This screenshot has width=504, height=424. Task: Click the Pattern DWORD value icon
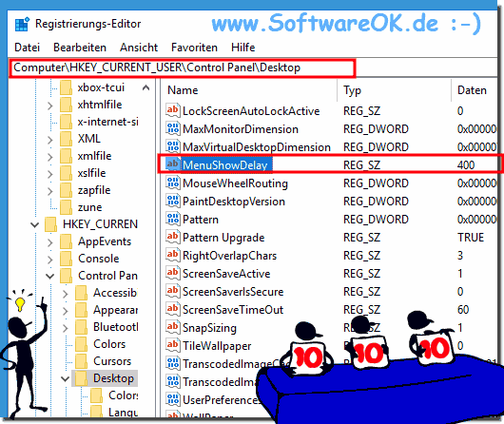click(x=173, y=219)
